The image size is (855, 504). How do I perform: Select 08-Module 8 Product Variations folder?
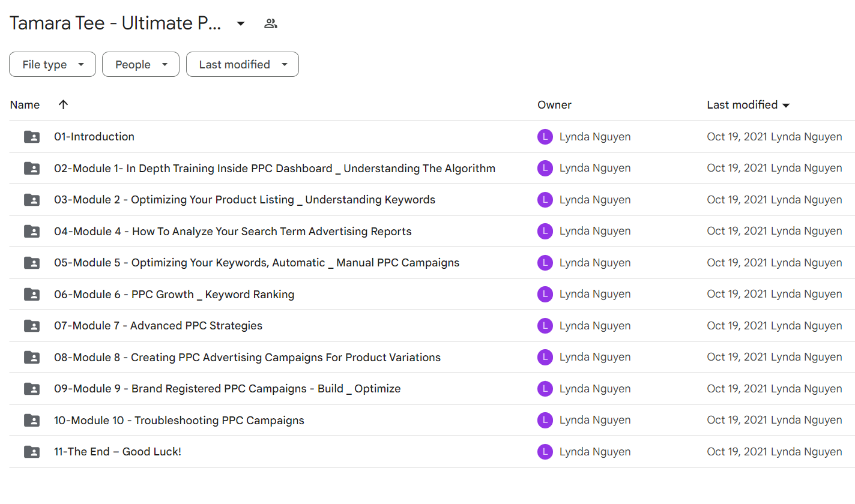pyautogui.click(x=247, y=357)
